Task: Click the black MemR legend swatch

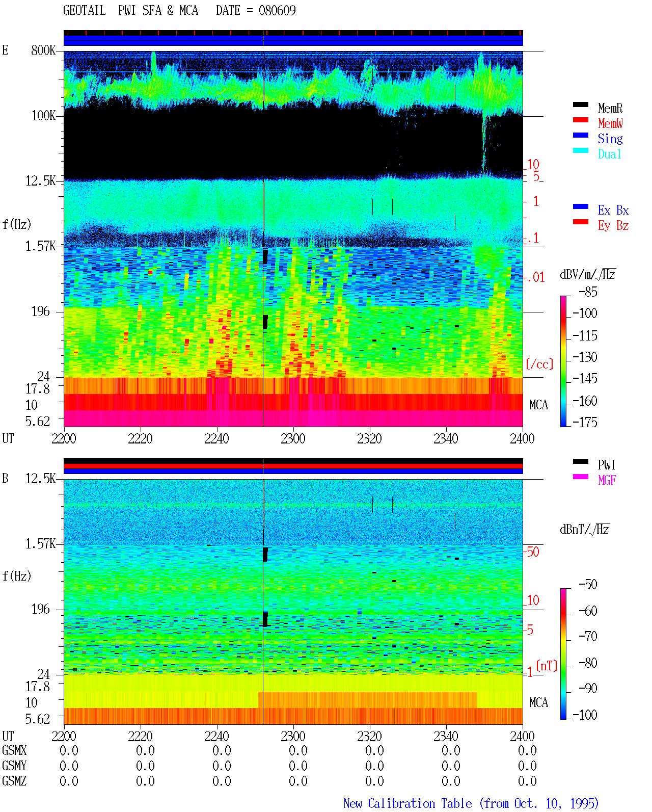Action: click(x=581, y=105)
